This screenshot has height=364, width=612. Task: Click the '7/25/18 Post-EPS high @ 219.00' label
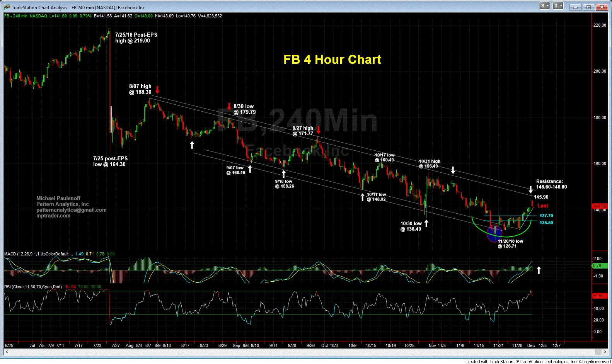pyautogui.click(x=136, y=37)
